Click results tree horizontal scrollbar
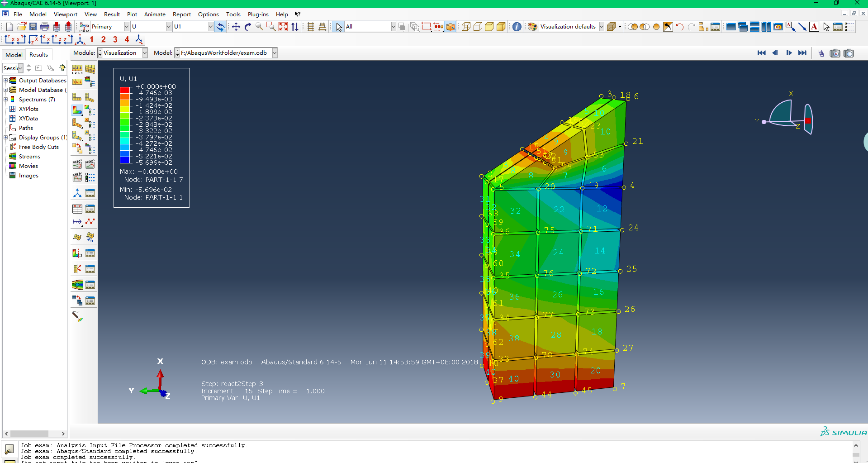 point(34,434)
